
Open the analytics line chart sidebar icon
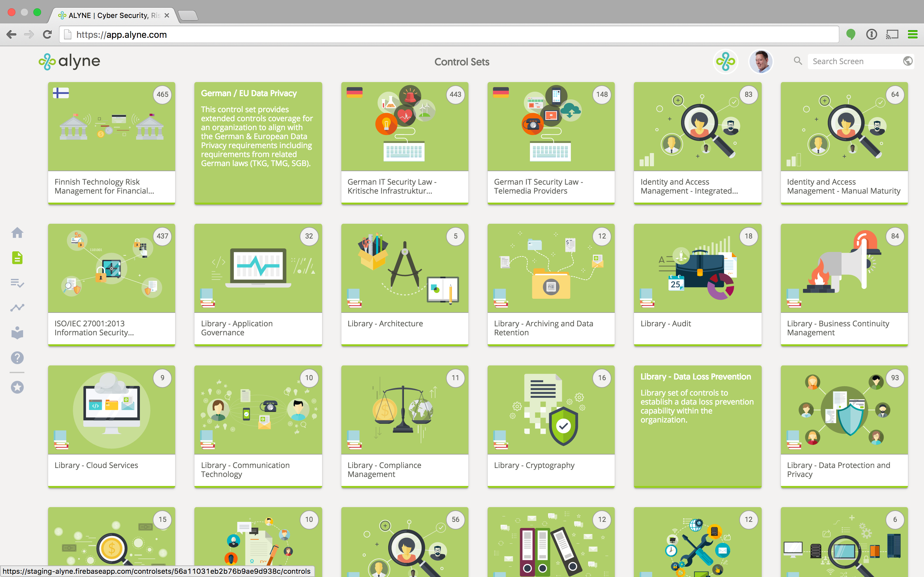click(x=17, y=308)
